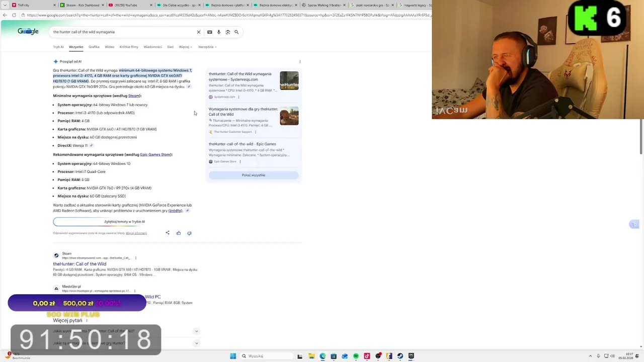
Task: Give thumbs down to AI overview
Action: pyautogui.click(x=189, y=233)
